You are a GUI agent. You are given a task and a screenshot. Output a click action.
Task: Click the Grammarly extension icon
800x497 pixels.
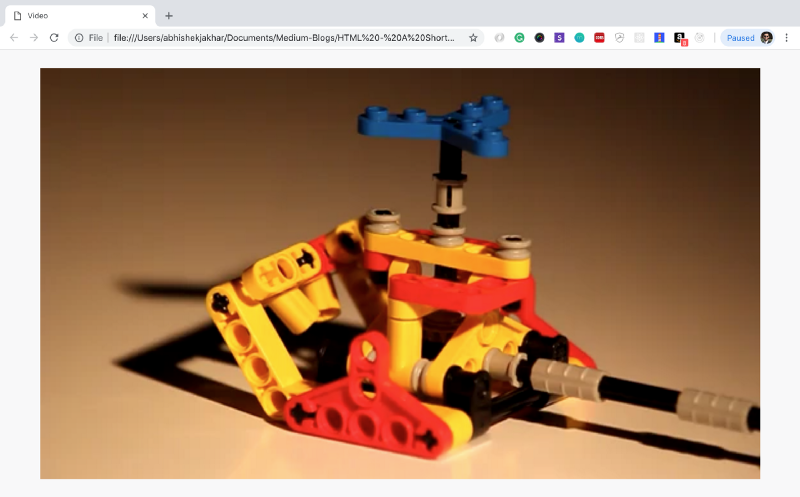519,38
